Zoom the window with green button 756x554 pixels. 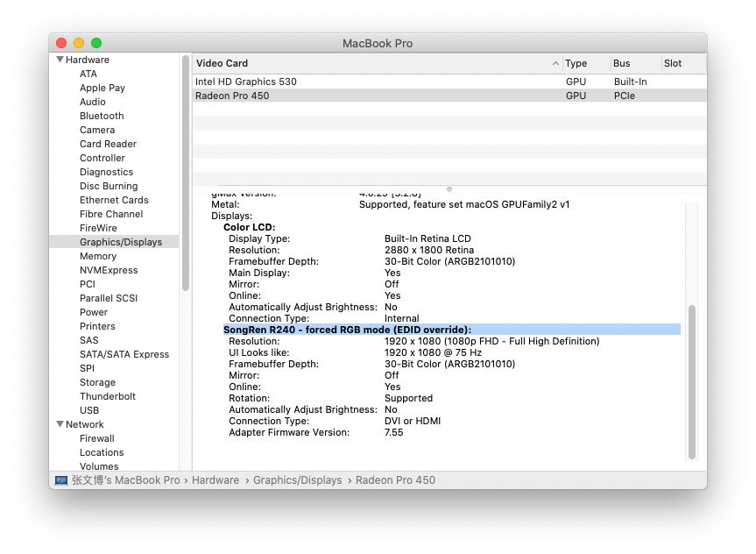(96, 43)
